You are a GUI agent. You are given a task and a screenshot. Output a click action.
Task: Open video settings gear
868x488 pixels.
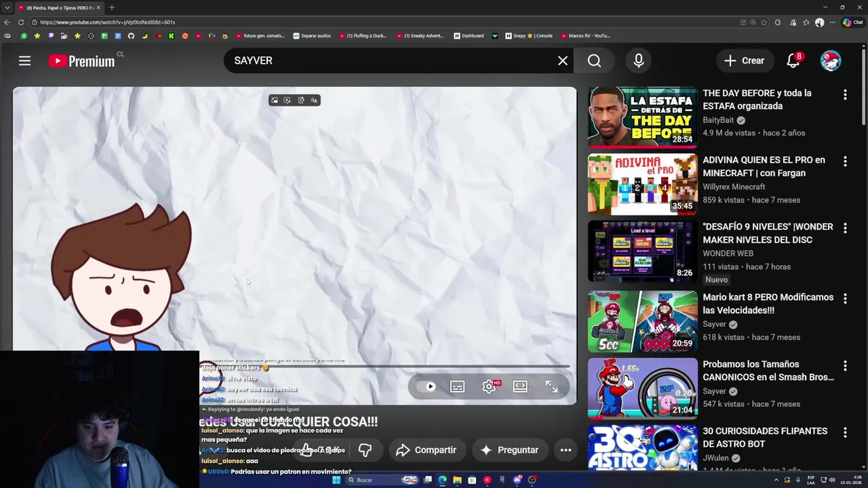489,386
